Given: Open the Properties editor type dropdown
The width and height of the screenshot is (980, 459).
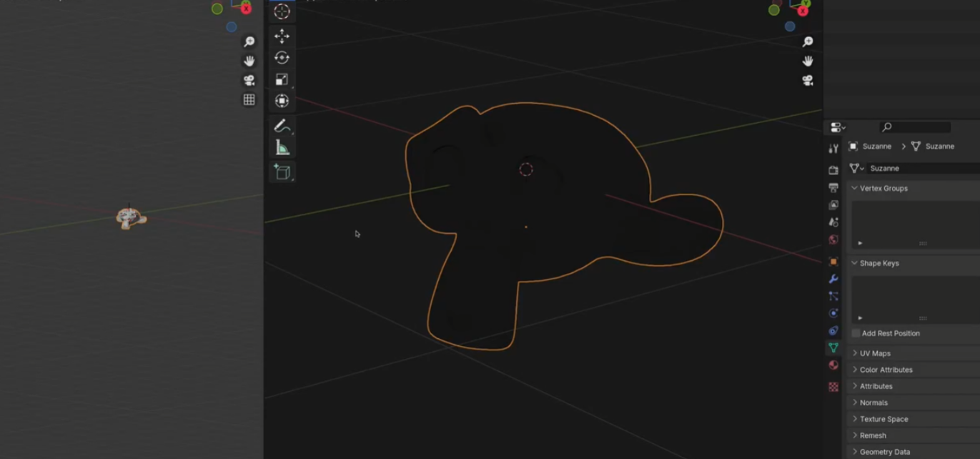Looking at the screenshot, I should coord(838,127).
